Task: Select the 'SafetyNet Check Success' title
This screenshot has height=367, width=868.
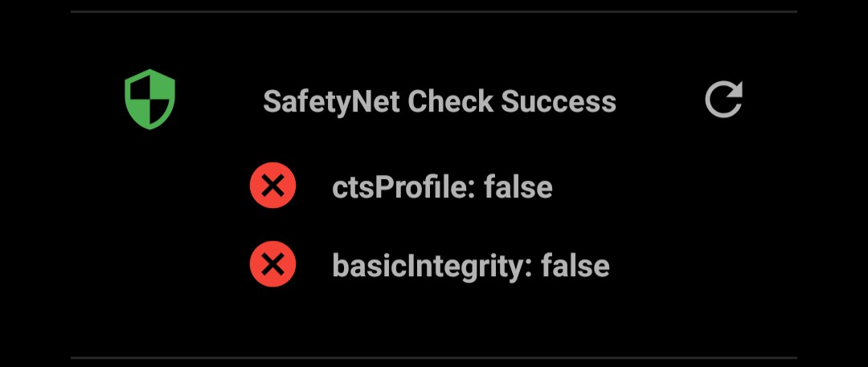Action: [x=440, y=102]
